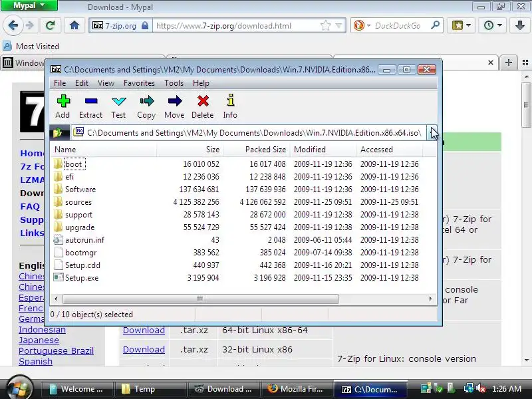Select the Software folder icon
The height and width of the screenshot is (399, 532).
pos(58,189)
